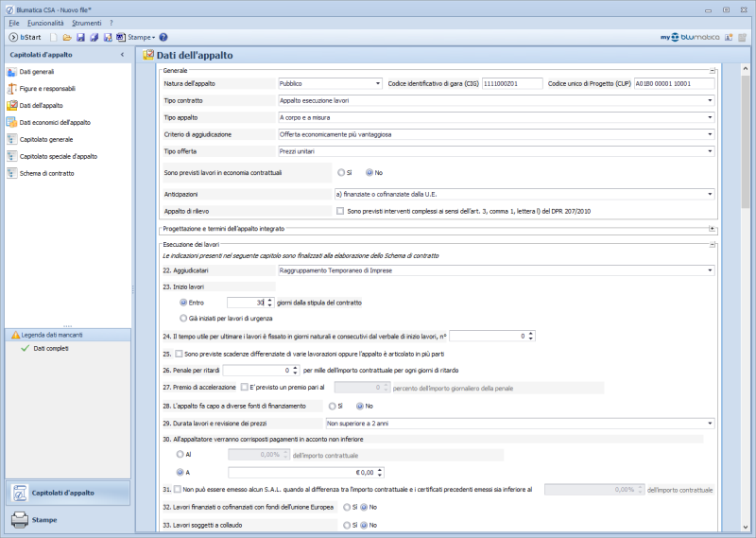Select No for lavori in economia contrattuali
This screenshot has height=538, width=756.
tap(369, 173)
